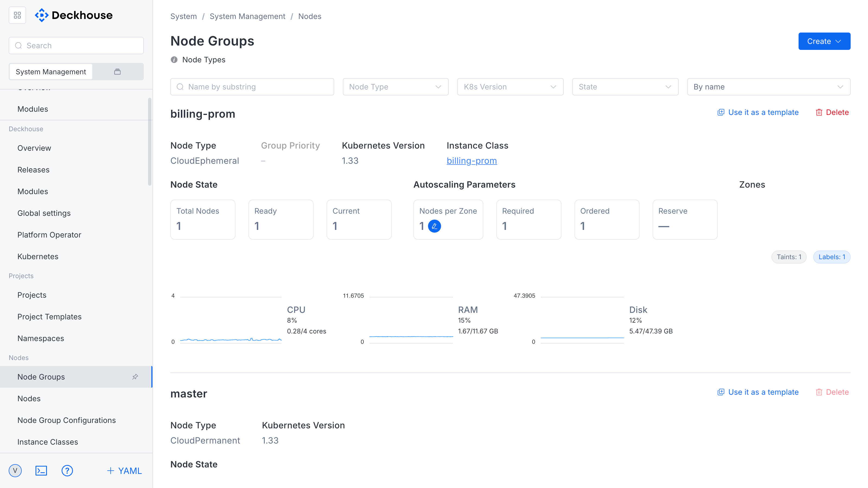Click the Labels: 1 badge
The image size is (868, 488).
[832, 257]
